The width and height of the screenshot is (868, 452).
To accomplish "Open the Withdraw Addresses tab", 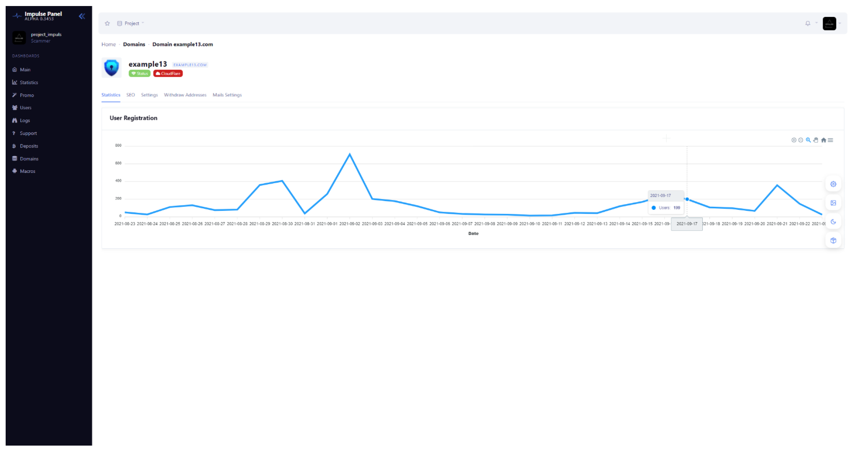I will click(x=185, y=95).
